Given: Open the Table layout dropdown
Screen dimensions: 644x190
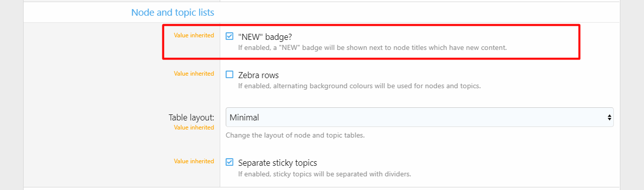Looking at the screenshot, I should click(x=420, y=117).
